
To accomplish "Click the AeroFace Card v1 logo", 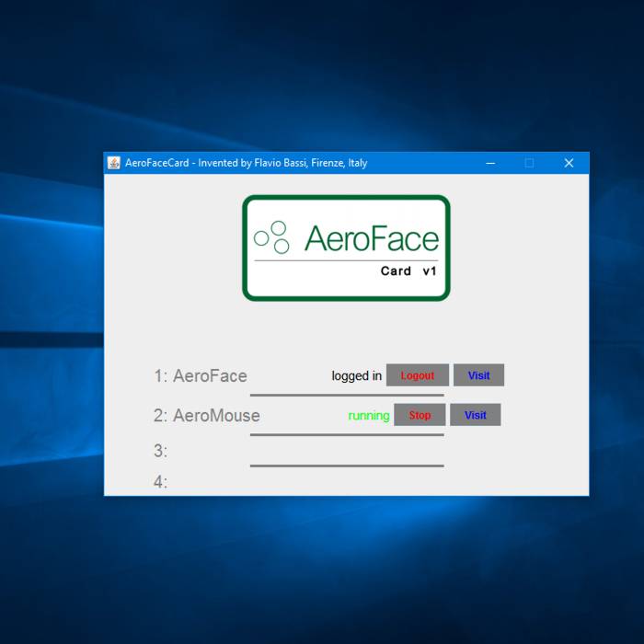I will click(x=346, y=248).
